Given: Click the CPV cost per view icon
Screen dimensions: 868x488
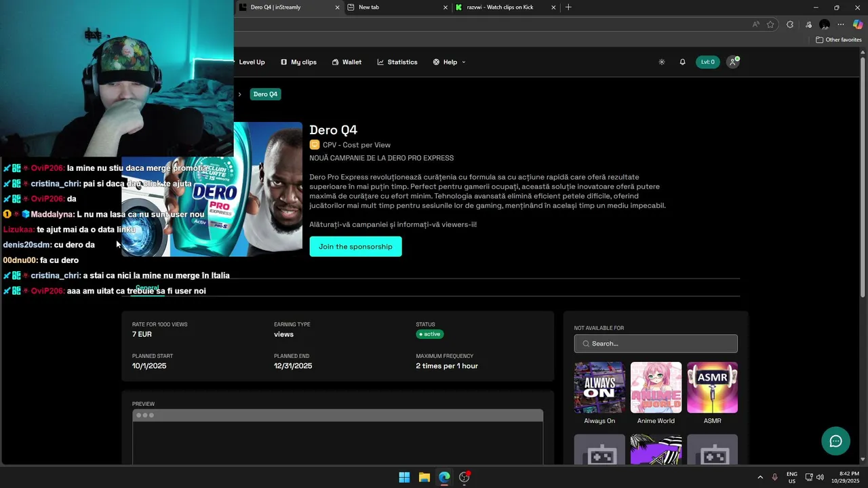Looking at the screenshot, I should point(314,144).
